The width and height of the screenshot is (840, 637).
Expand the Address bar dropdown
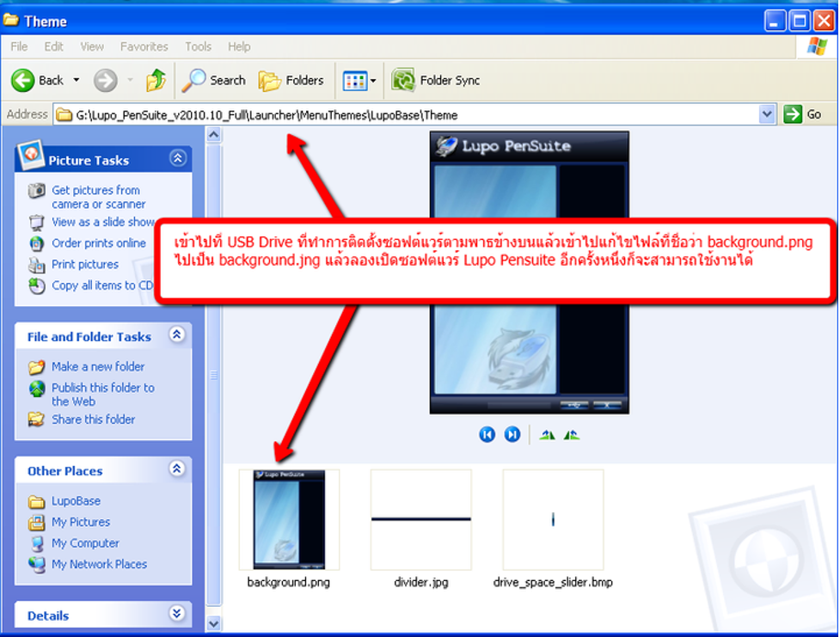(767, 114)
